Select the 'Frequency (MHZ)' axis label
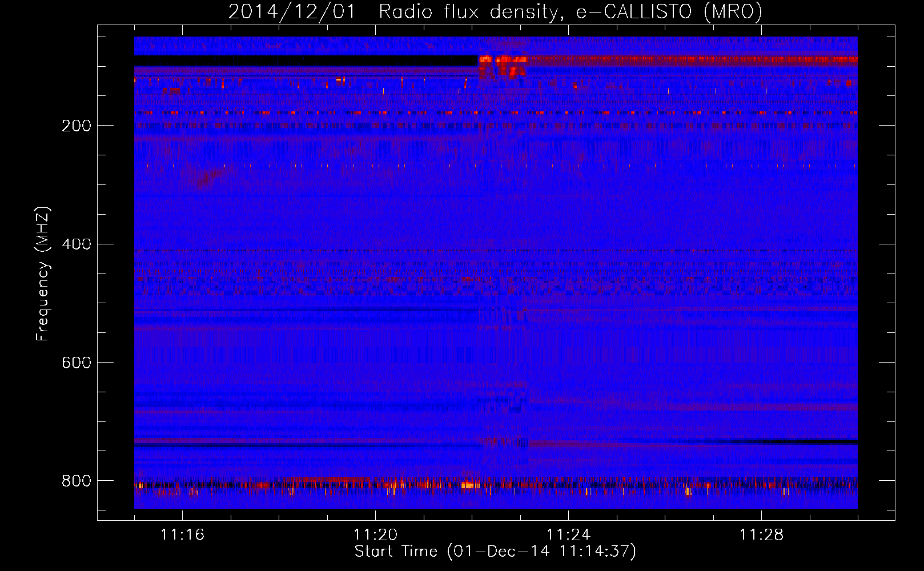The image size is (924, 571). [x=43, y=274]
